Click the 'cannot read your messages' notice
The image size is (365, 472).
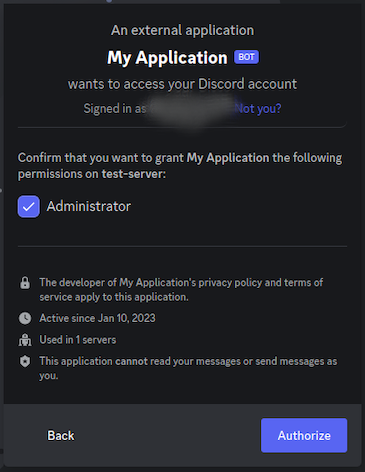[188, 368]
